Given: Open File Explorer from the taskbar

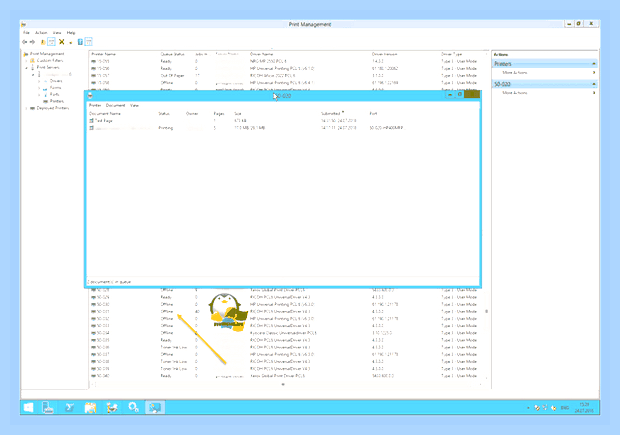Looking at the screenshot, I should [91, 407].
